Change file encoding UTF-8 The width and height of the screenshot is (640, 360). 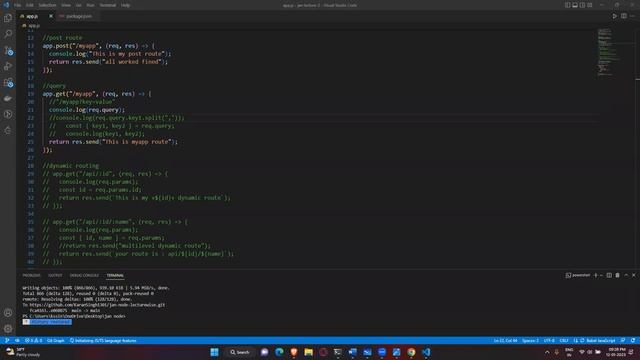coord(549,340)
